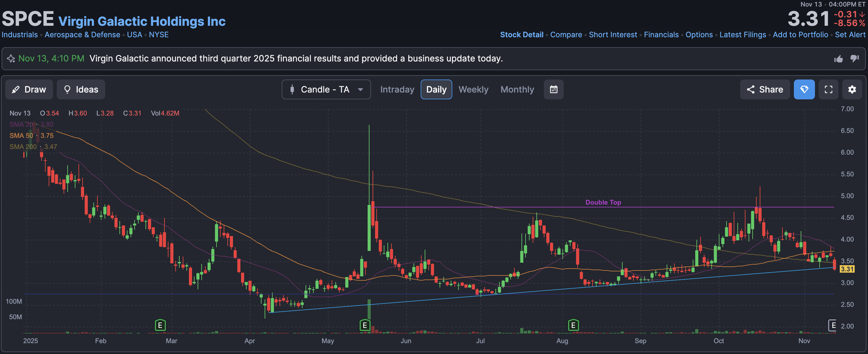Open the Share menu
The height and width of the screenshot is (354, 868).
point(765,89)
